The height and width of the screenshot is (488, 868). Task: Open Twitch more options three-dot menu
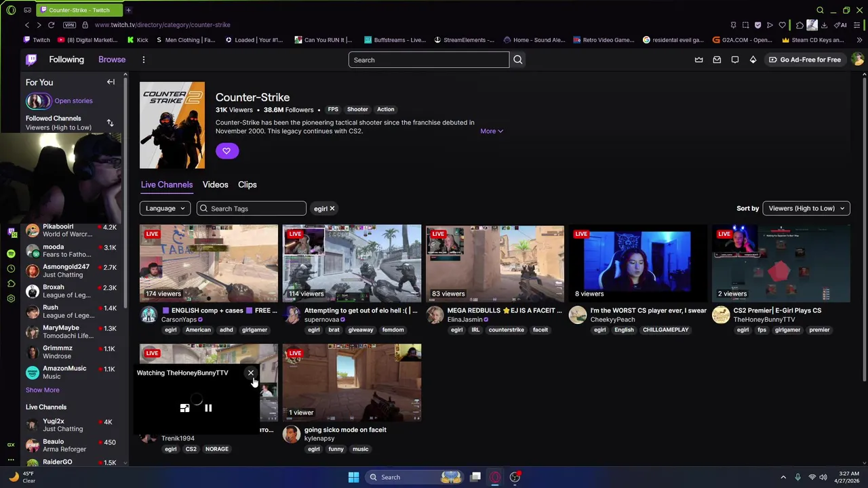click(x=144, y=60)
